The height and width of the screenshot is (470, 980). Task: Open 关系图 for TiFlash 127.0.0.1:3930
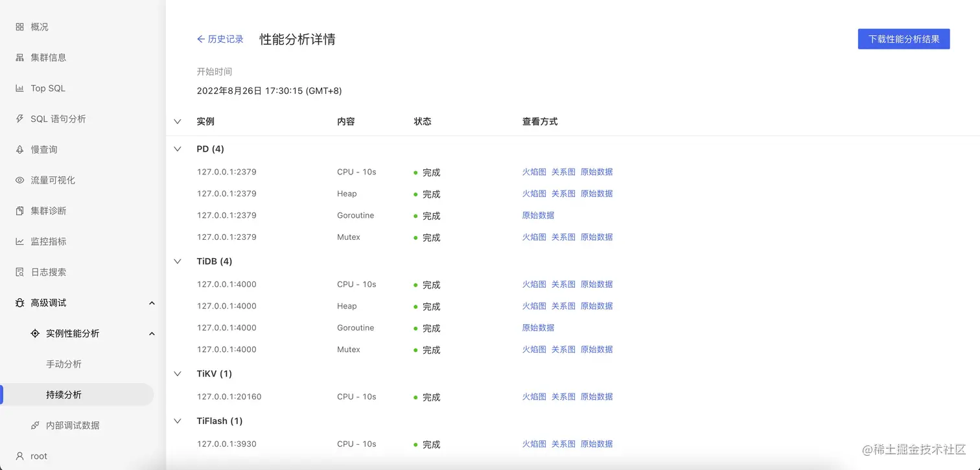563,444
